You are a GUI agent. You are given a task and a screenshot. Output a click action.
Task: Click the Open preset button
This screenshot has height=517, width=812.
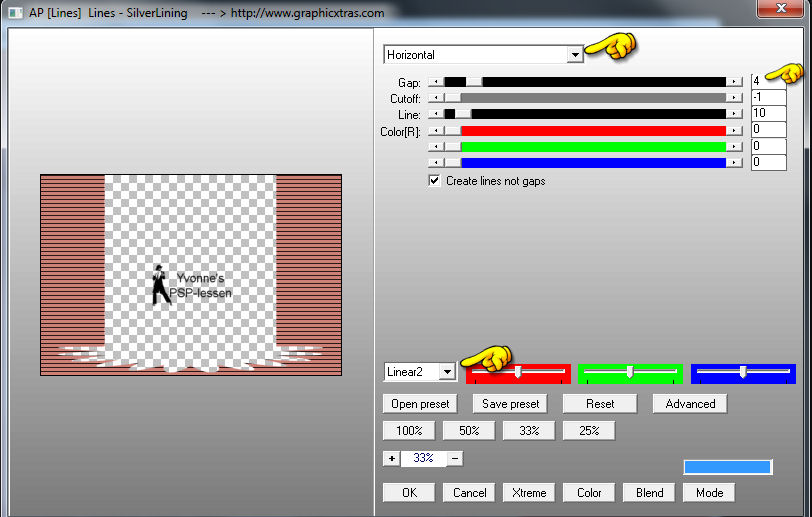click(x=420, y=404)
